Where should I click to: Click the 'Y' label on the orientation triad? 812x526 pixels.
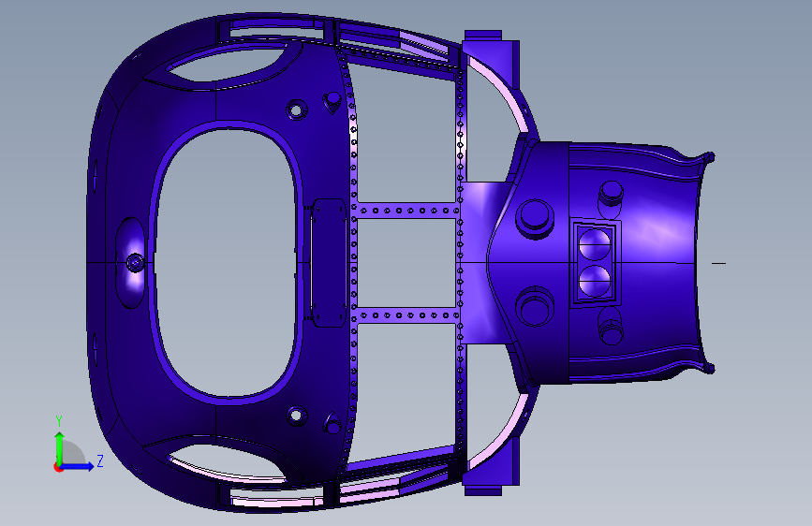tap(58, 420)
